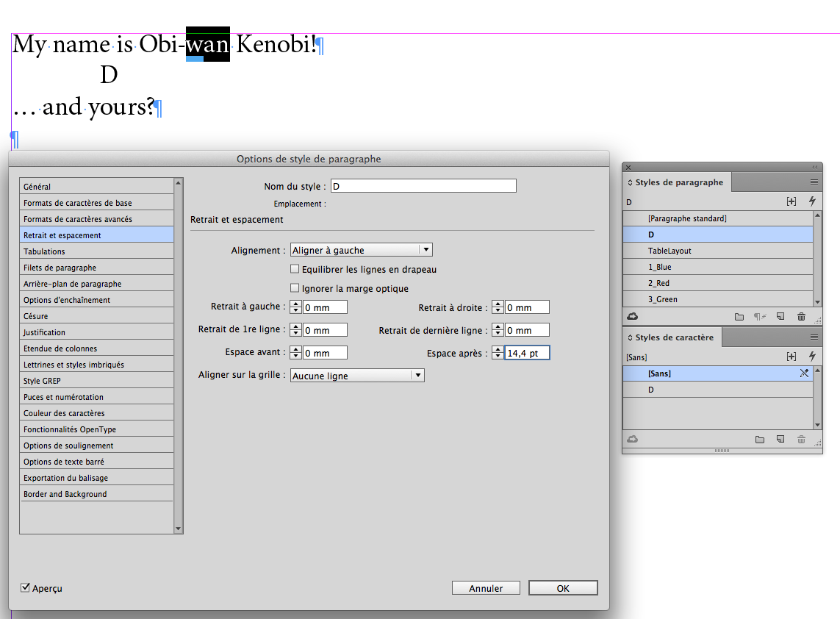Click the Nom du style input field

point(423,186)
